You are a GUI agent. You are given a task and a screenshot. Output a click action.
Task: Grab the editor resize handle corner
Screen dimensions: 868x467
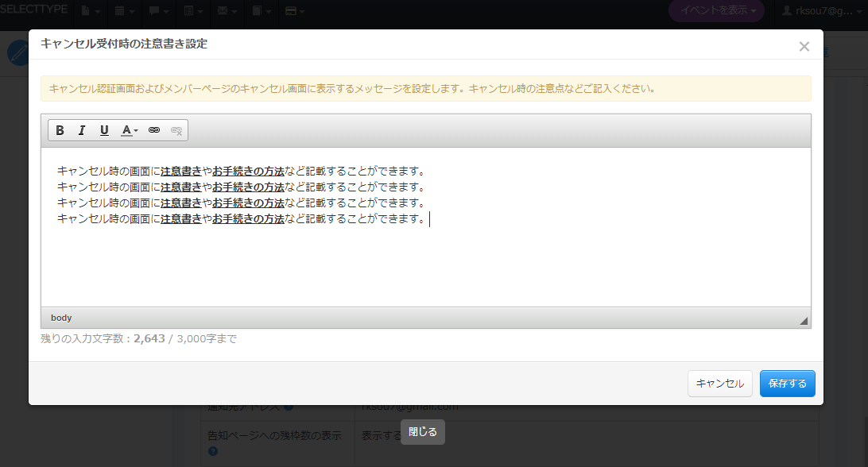tap(803, 321)
